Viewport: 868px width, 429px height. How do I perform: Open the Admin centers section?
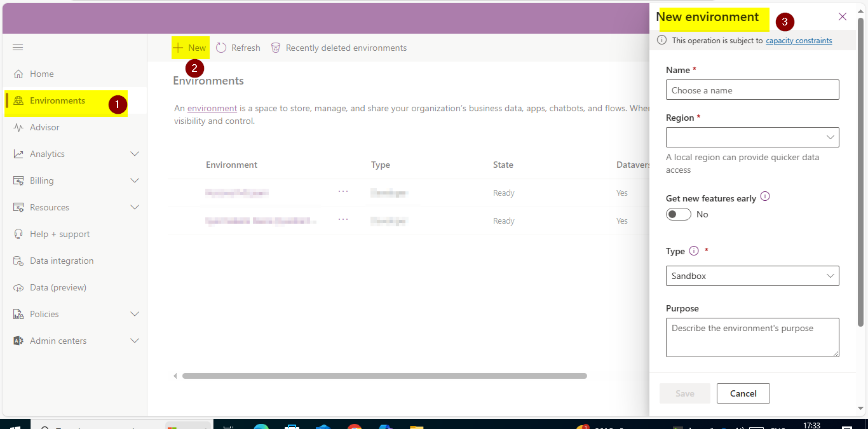pyautogui.click(x=58, y=341)
